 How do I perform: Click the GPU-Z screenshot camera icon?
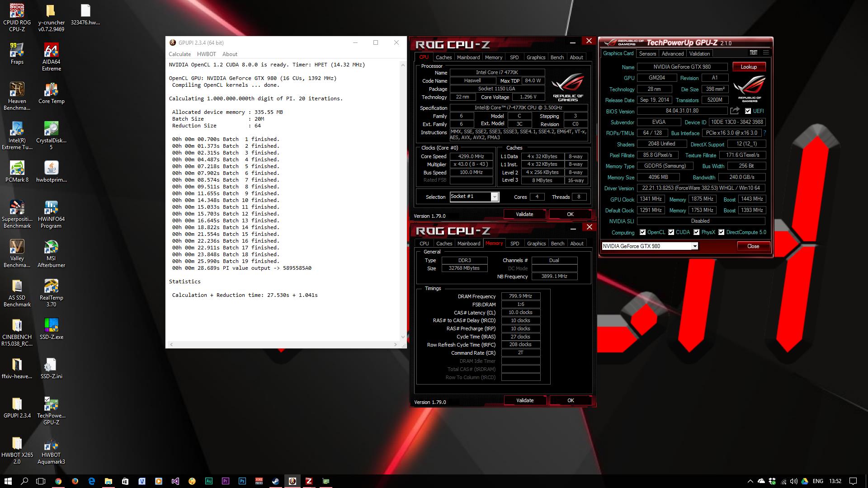coord(754,53)
